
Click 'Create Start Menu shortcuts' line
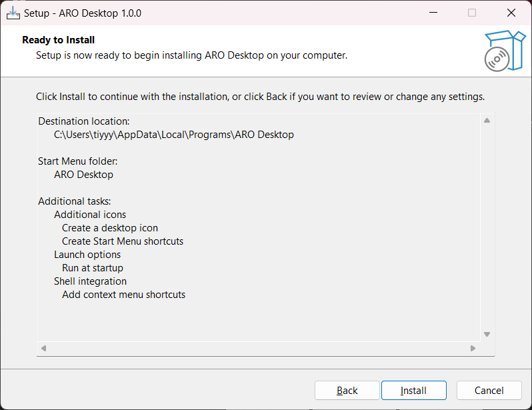pos(123,241)
